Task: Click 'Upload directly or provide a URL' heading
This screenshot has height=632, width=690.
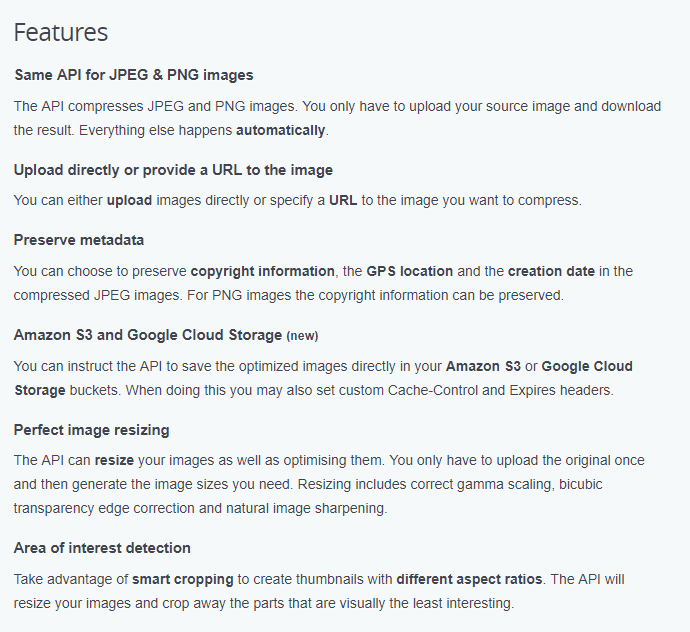Action: point(173,170)
